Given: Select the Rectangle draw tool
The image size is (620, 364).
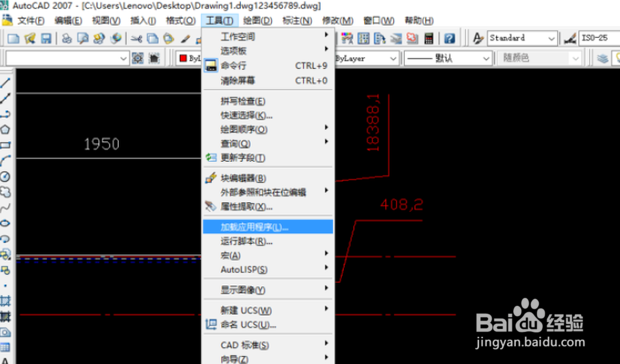Looking at the screenshot, I should [5, 145].
